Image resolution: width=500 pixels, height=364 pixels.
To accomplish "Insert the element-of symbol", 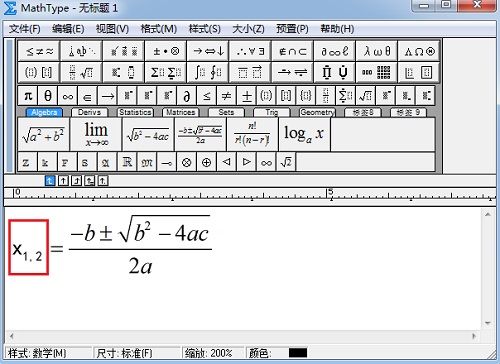I will [87, 96].
